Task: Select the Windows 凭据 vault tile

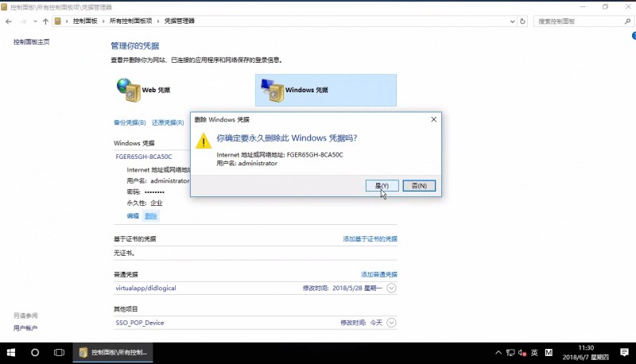Action: 326,90
